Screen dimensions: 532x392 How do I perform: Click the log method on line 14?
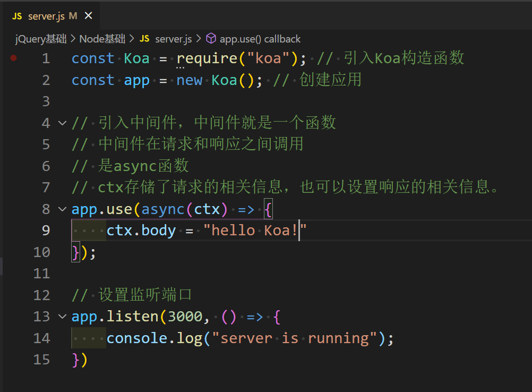pyautogui.click(x=190, y=339)
